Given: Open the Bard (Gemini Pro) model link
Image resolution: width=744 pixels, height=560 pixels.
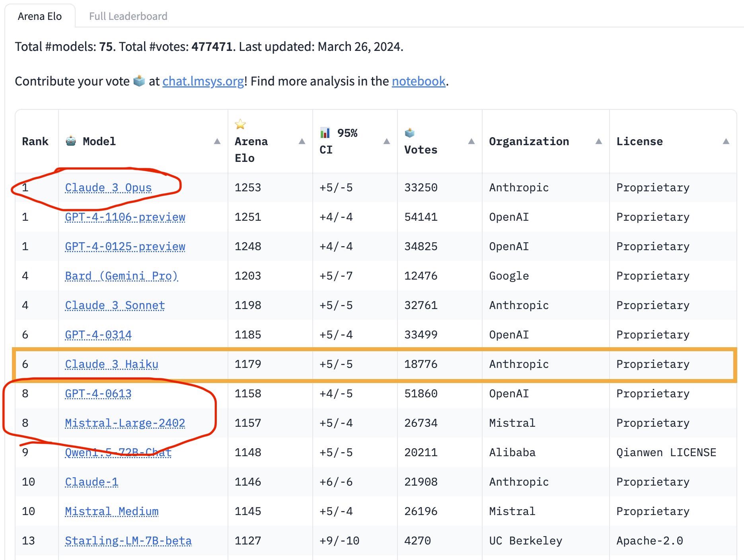Looking at the screenshot, I should 121,276.
